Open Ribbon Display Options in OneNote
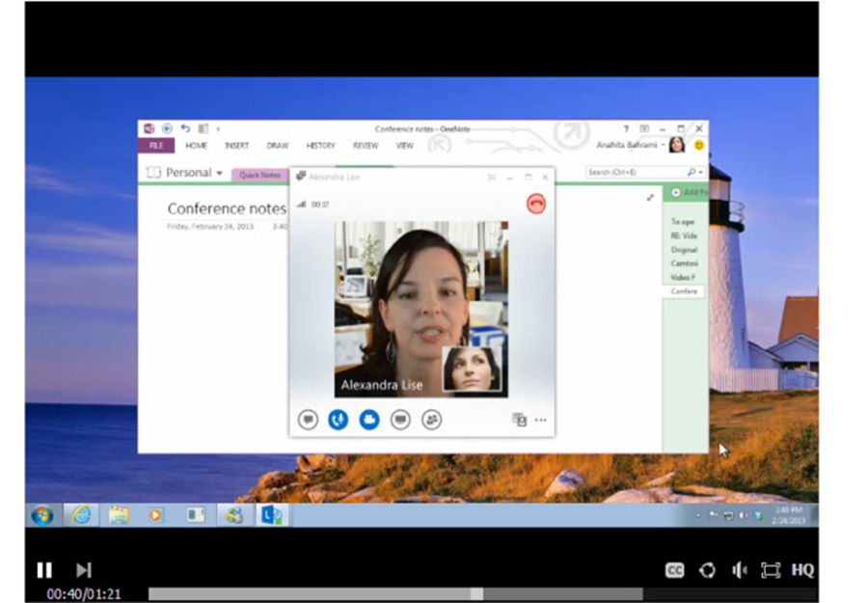868x603 pixels. (x=644, y=128)
